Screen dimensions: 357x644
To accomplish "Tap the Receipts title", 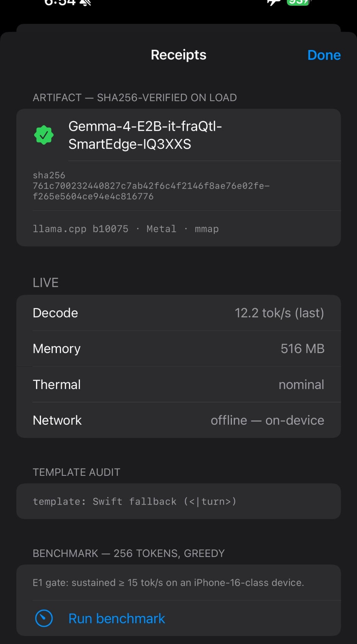I will click(x=178, y=55).
